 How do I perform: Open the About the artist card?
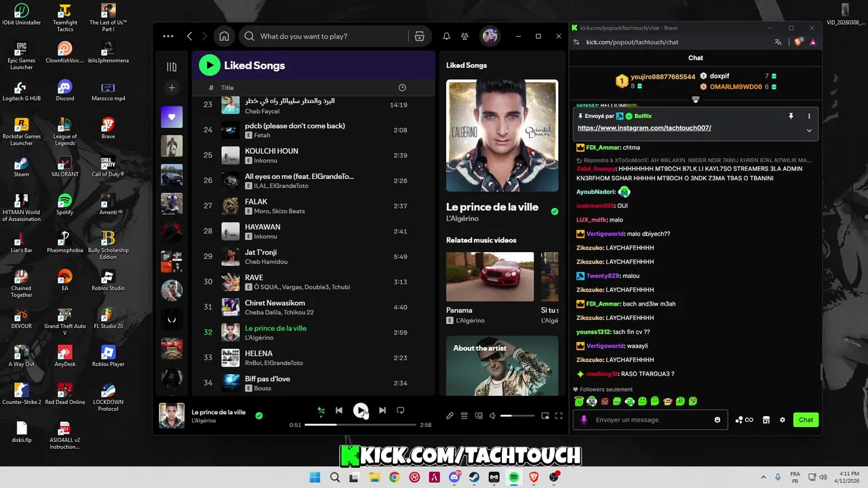502,366
